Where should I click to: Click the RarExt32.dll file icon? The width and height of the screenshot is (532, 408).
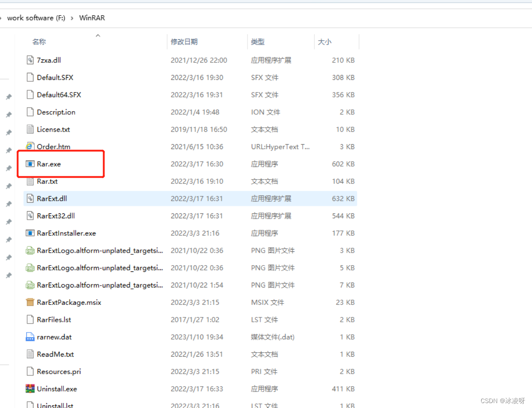click(x=30, y=216)
